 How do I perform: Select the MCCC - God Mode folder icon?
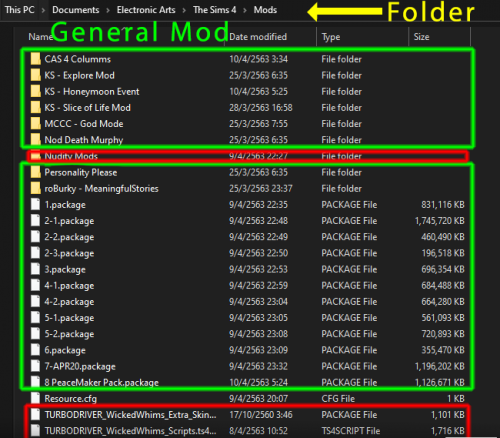(x=35, y=124)
